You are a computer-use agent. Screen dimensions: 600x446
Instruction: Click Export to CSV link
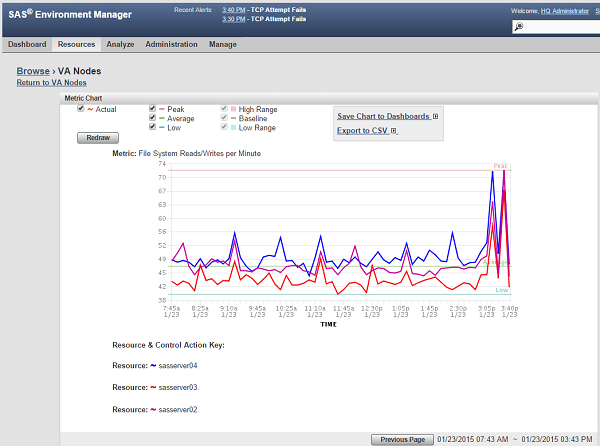(x=362, y=131)
